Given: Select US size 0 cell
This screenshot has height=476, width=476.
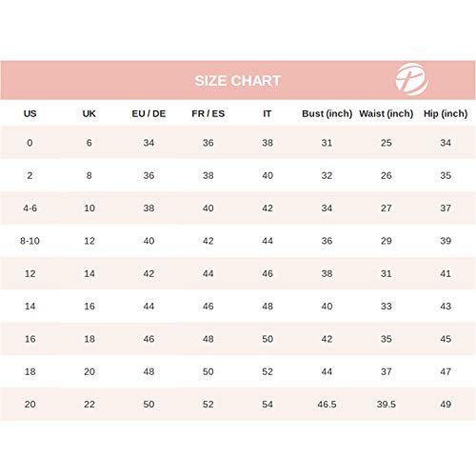Looking at the screenshot, I should coord(30,143).
